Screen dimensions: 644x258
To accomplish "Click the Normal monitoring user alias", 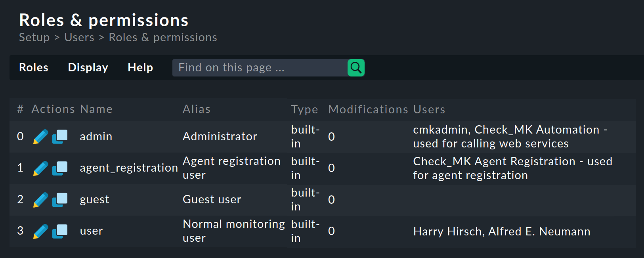I will pos(234,231).
